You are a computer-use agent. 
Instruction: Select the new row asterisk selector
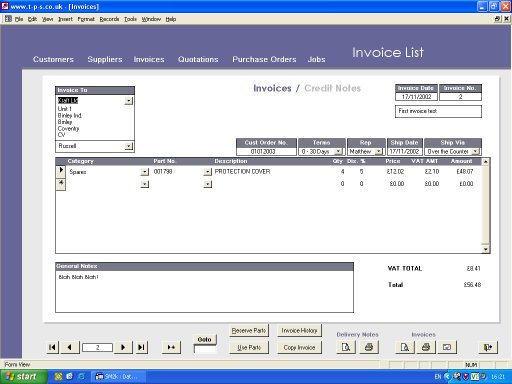click(x=61, y=184)
